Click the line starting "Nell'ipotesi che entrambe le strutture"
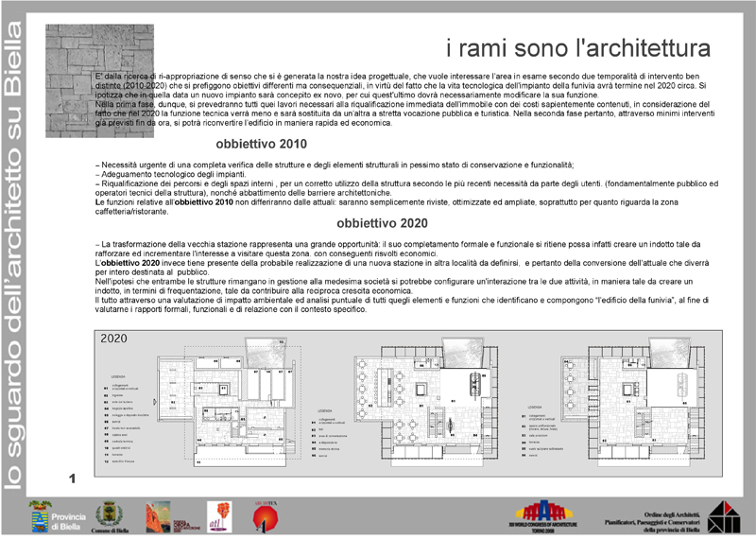The image size is (756, 539). coord(394,282)
